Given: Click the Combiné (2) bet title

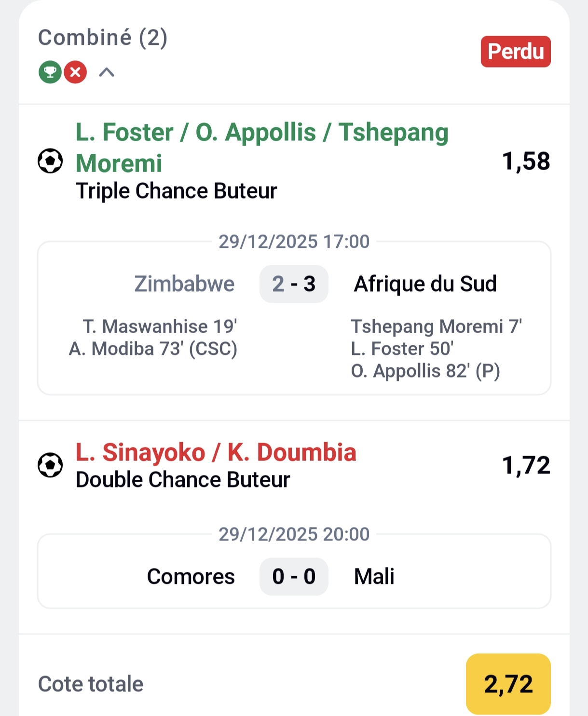Looking at the screenshot, I should tap(102, 38).
